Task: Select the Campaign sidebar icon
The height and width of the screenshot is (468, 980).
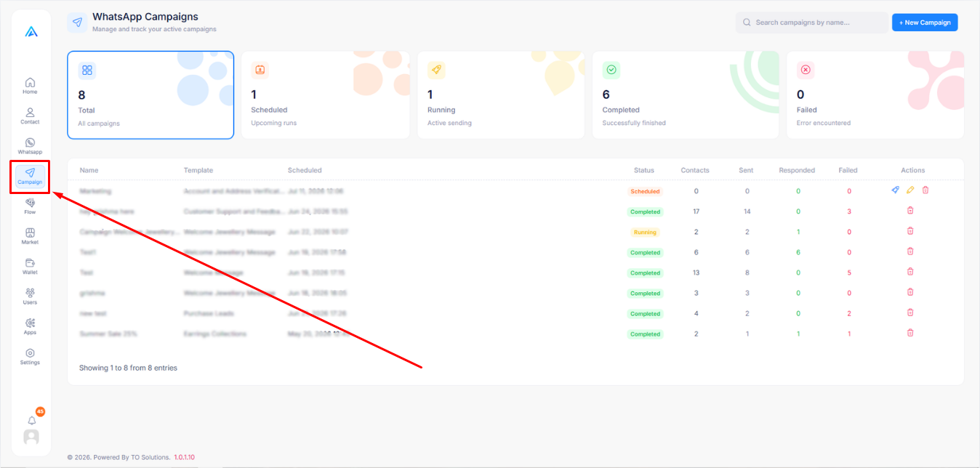Action: 30,177
